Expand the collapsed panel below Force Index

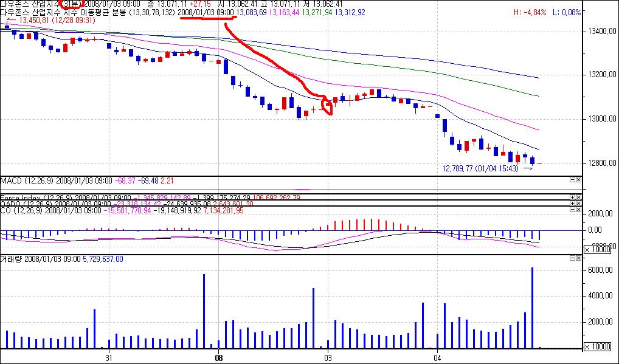pos(572,204)
